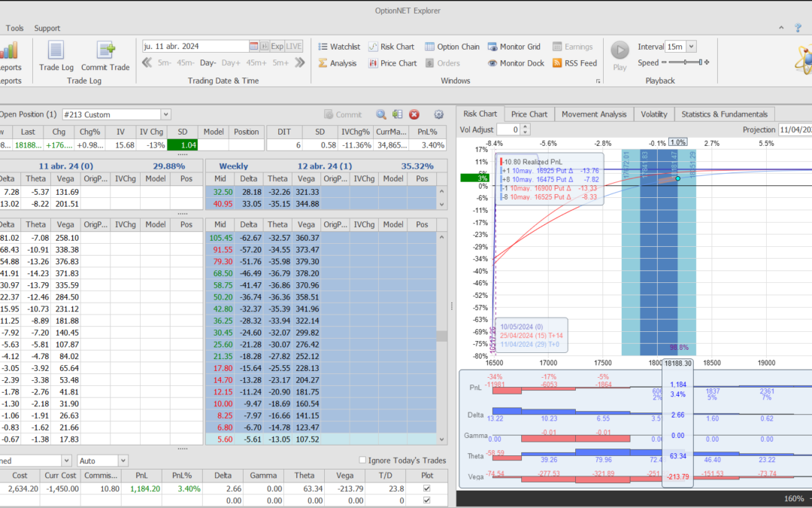
Task: Uncheck the Plot checkbox in first row
Action: point(428,488)
